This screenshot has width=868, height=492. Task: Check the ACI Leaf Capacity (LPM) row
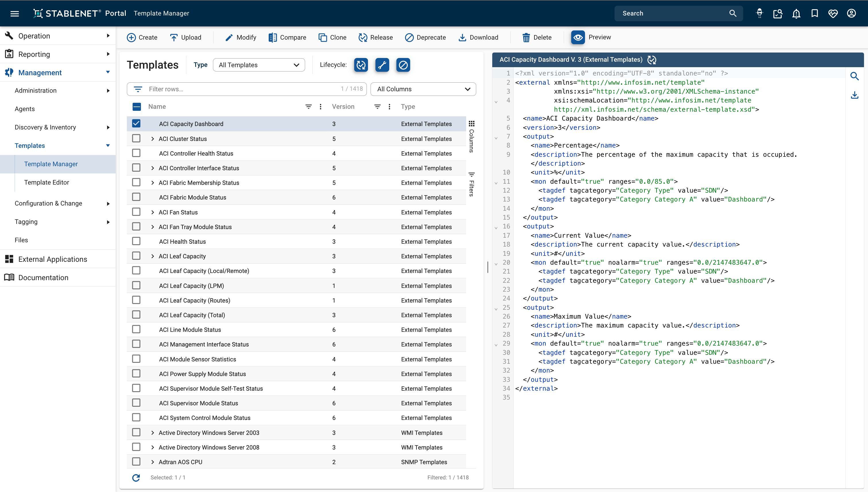pos(136,286)
